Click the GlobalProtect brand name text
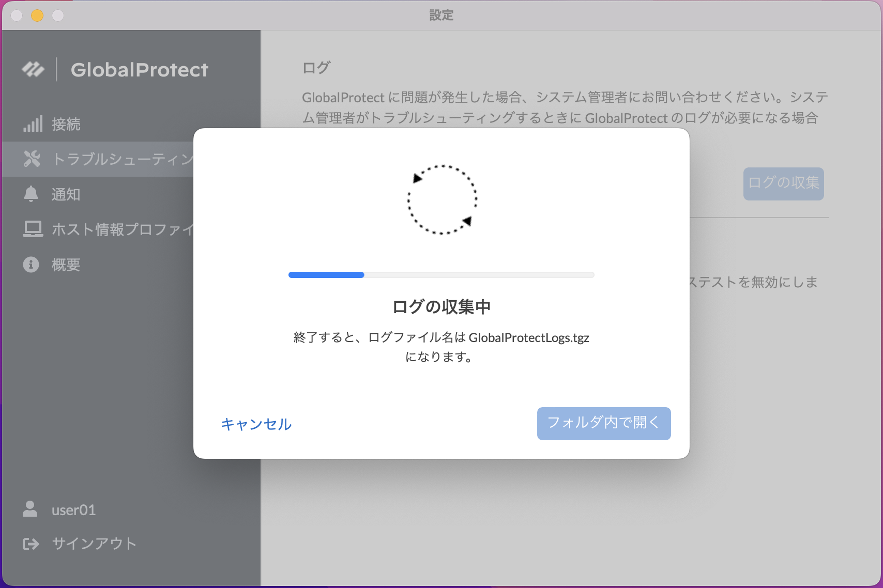Screen dimensions: 883x588 click(x=140, y=70)
